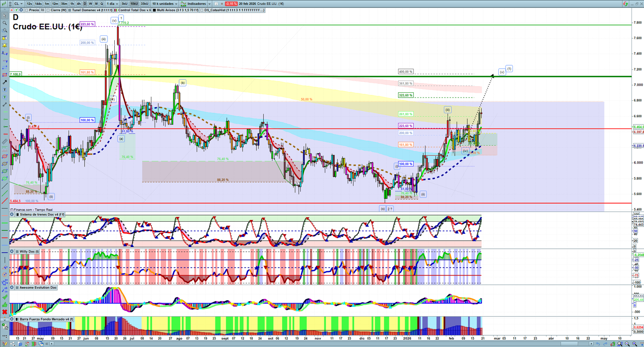644x347 pixels.
Task: Click the red plus icon beside Precio
Action: (12, 10)
